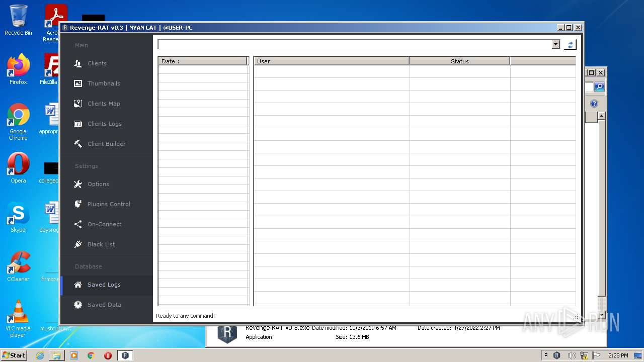The height and width of the screenshot is (362, 644).
Task: Open the Recycle Bin desktop icon
Action: [18, 20]
